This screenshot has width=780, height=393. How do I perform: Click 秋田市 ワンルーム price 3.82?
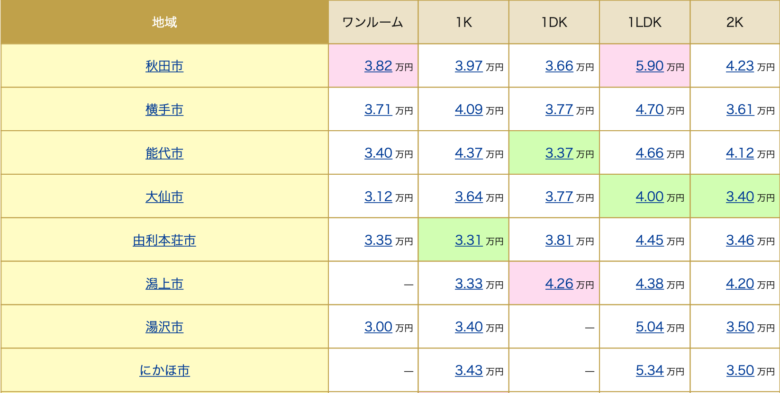(x=378, y=66)
